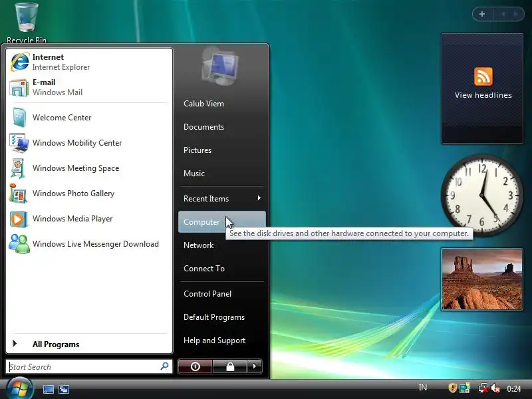Image resolution: width=532 pixels, height=399 pixels.
Task: Click Show Desktop in Quick Launch
Action: click(x=48, y=389)
